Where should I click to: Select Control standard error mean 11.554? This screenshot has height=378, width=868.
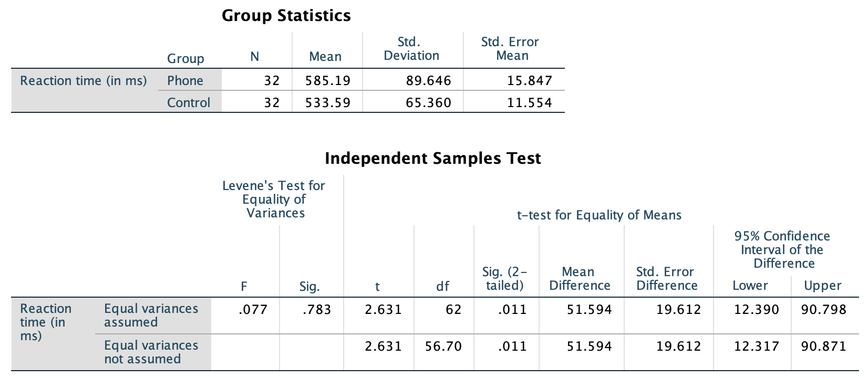click(529, 102)
